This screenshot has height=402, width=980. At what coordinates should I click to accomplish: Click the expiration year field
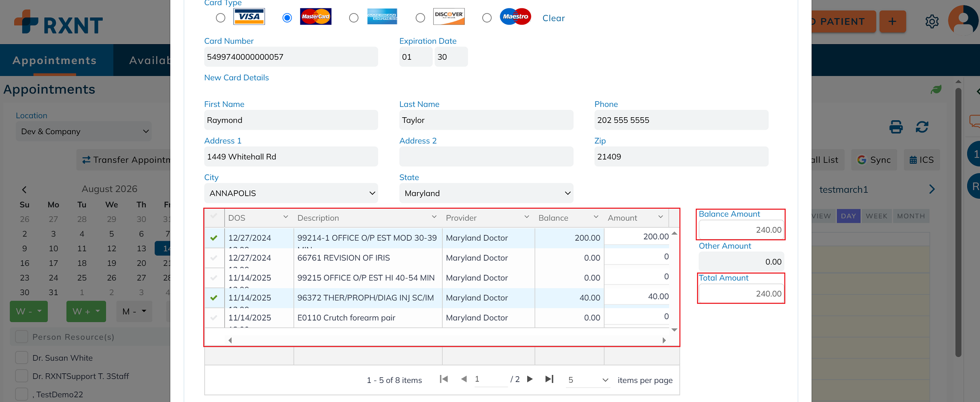click(451, 57)
